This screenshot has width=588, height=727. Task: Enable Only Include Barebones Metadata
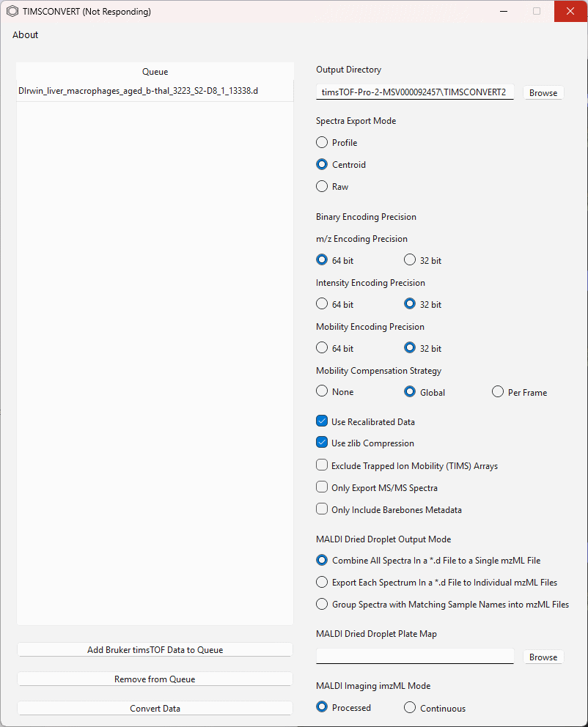(x=322, y=509)
